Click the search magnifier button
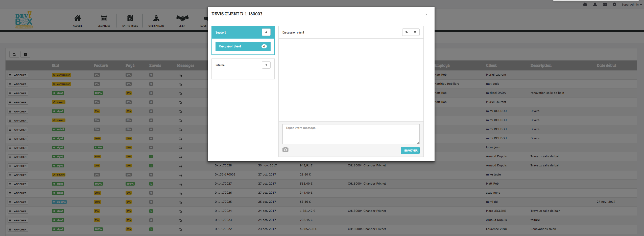The width and height of the screenshot is (644, 236). [14, 54]
